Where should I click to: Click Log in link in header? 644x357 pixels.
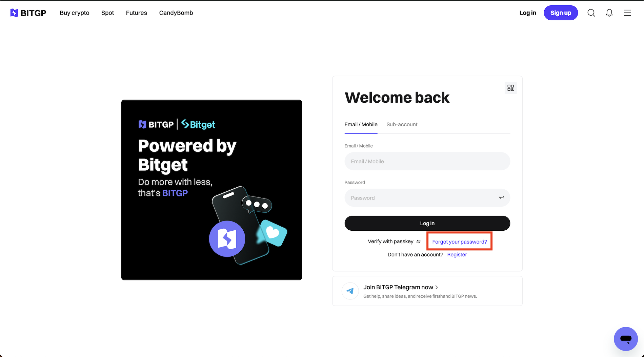(x=528, y=13)
